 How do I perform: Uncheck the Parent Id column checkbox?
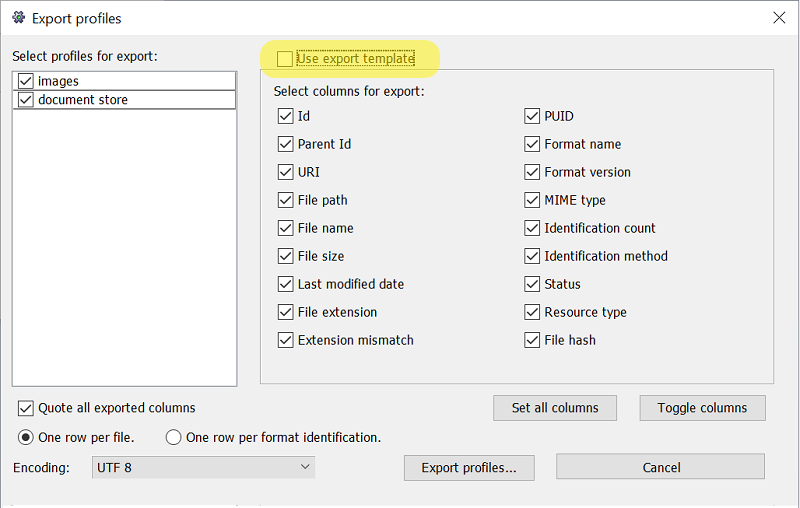(286, 144)
